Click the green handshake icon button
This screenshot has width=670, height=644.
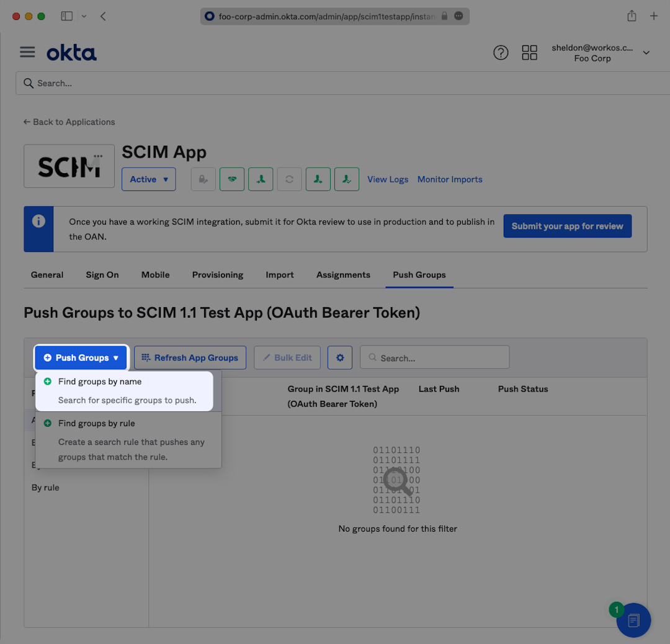pos(232,179)
